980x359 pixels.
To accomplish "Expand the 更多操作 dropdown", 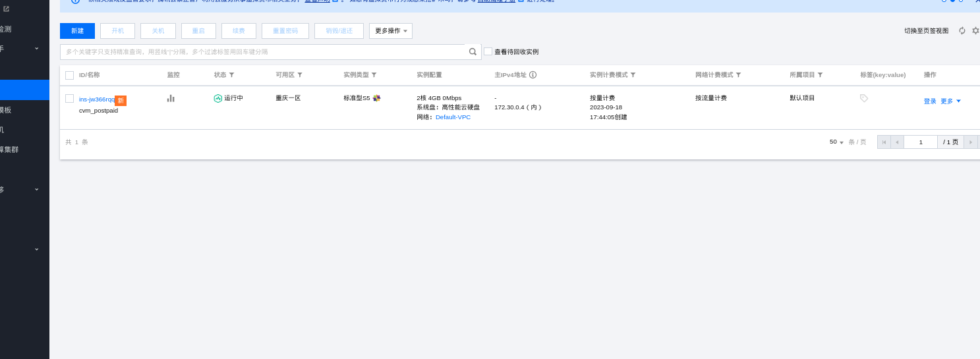I will (x=391, y=31).
